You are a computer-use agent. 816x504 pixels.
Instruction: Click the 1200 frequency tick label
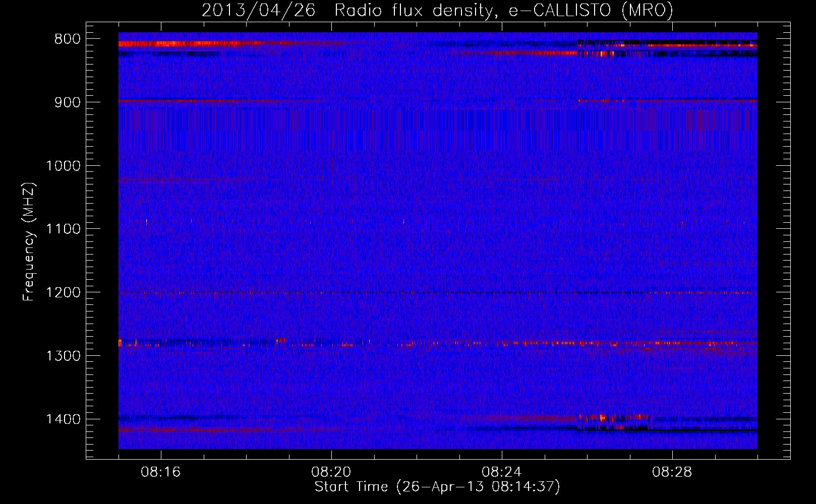[63, 293]
